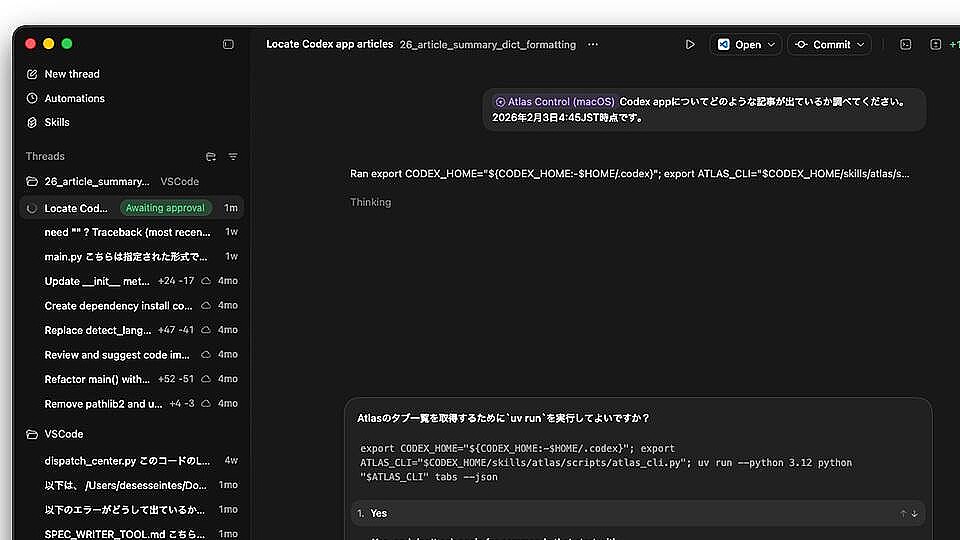Open the Skills page
This screenshot has height=540, width=960.
pyautogui.click(x=57, y=122)
